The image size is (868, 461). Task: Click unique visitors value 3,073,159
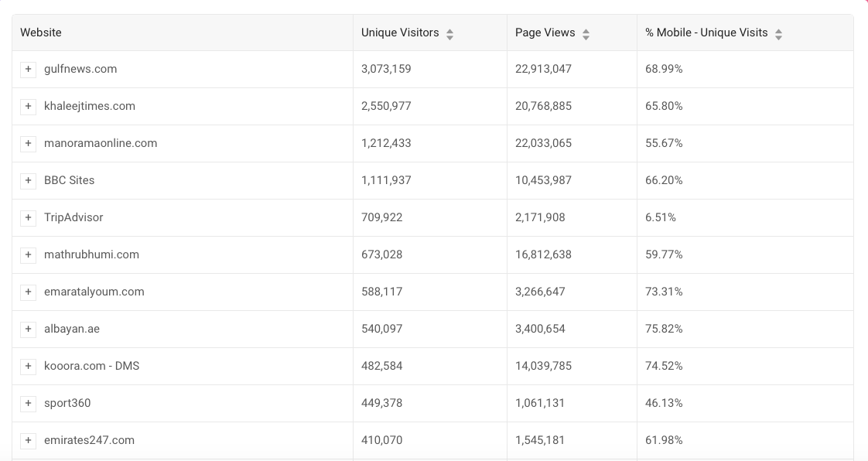click(386, 69)
